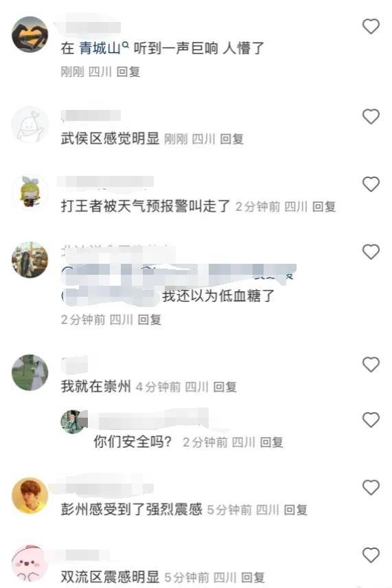Reply to 打王者被天气预报警叫走了 comment

[x=324, y=207]
